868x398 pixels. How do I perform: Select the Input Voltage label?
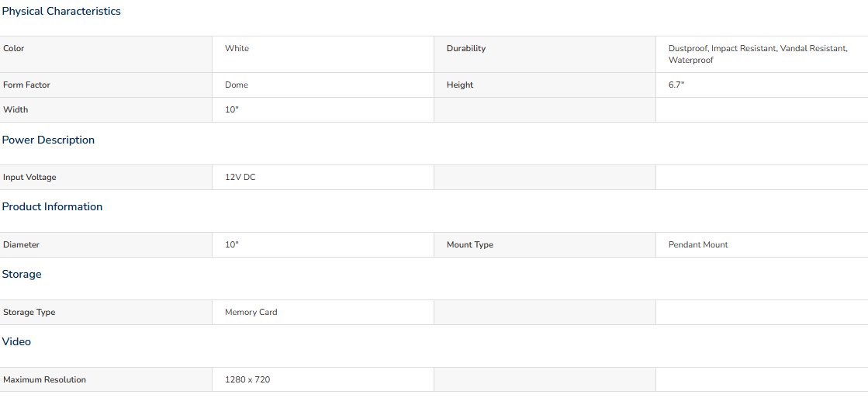pyautogui.click(x=30, y=178)
